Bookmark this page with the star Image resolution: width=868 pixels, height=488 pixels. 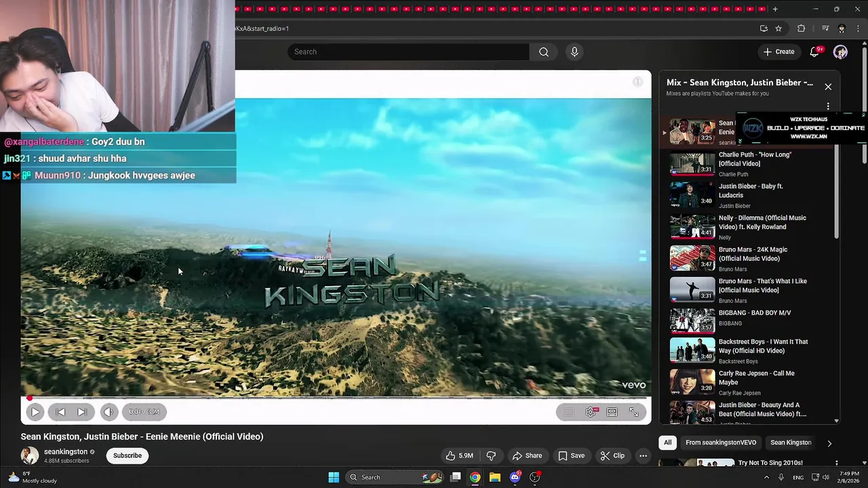click(x=778, y=28)
